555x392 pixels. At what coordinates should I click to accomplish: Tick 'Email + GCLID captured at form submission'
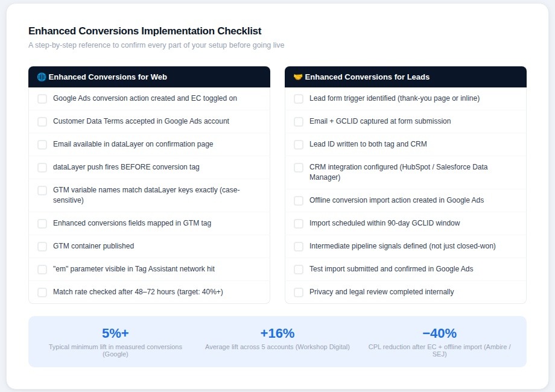point(299,122)
